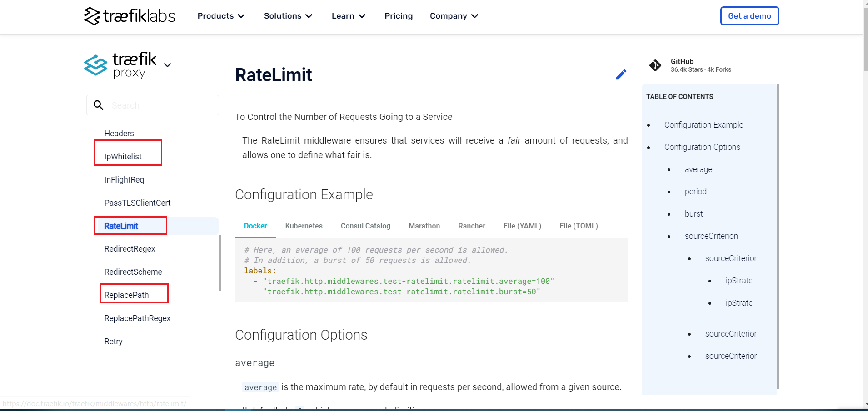
Task: Open the Products dropdown menu
Action: 221,16
